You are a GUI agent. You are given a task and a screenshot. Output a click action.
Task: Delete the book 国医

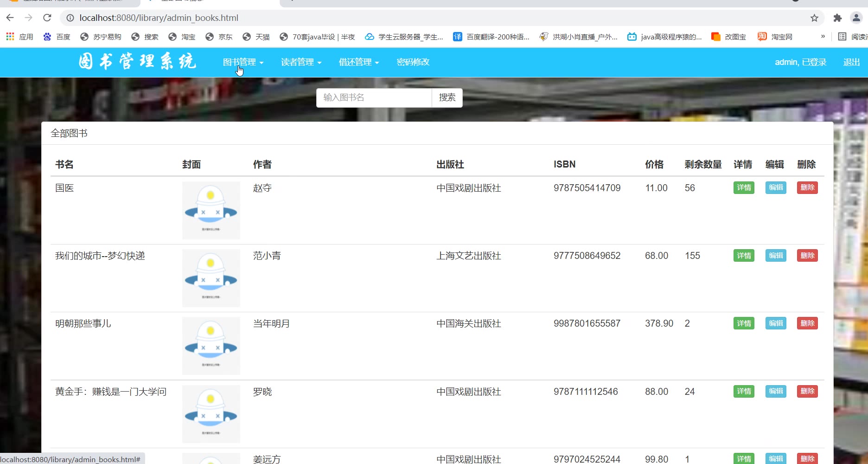coord(807,187)
